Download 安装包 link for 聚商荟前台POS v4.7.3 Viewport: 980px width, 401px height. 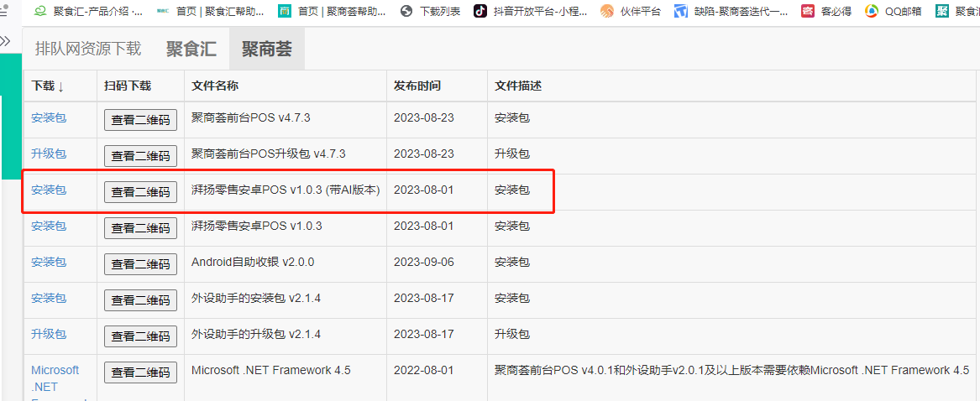tap(49, 117)
